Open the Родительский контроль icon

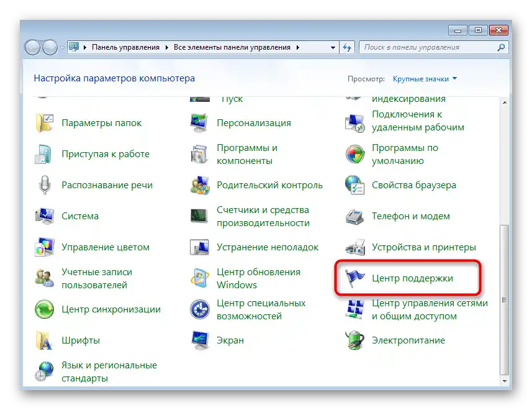point(200,185)
